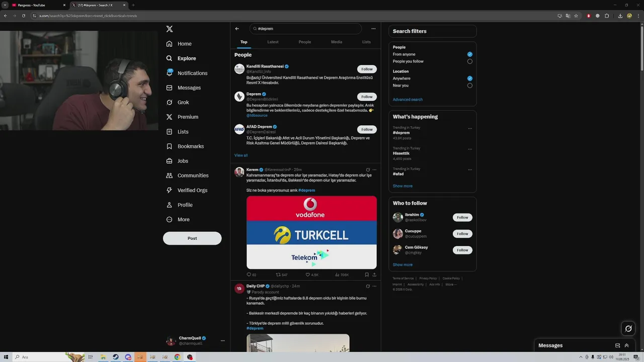Open more options on Daily CHP post
644x362 pixels.
(374, 286)
